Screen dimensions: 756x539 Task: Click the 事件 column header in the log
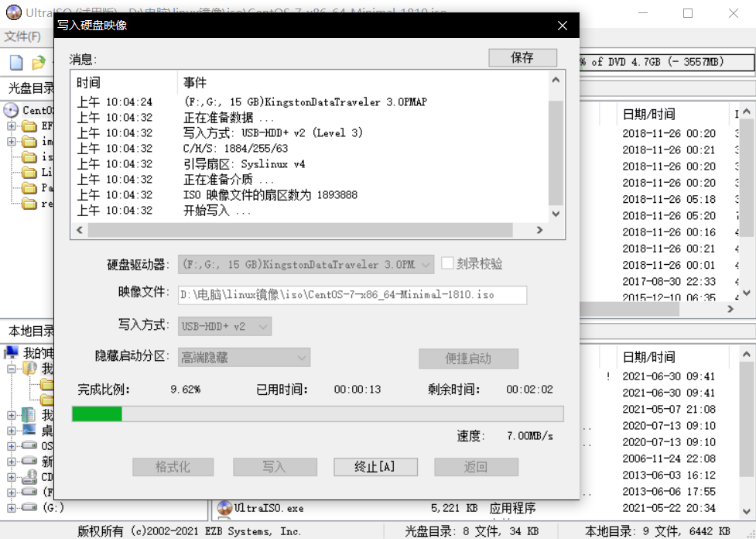click(x=363, y=83)
